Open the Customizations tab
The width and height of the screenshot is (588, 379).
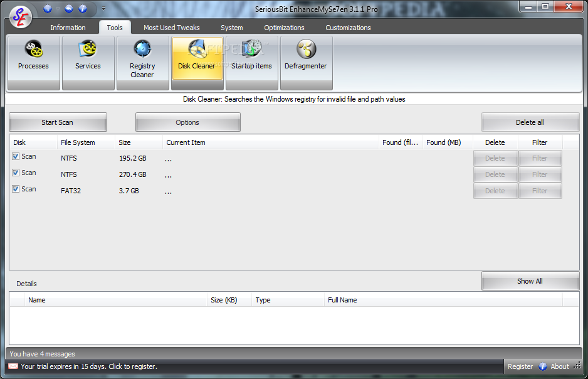348,28
